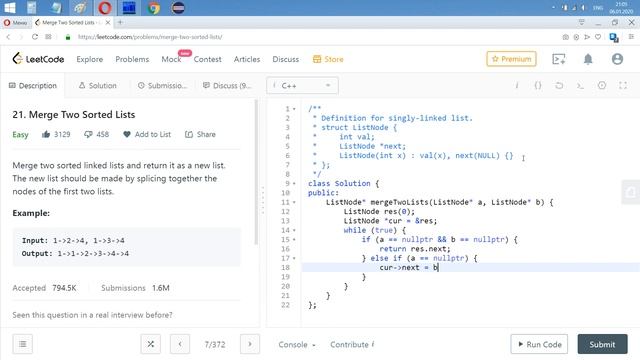Switch to the problem Discuss tab
The image size is (640, 360).
pos(227,86)
